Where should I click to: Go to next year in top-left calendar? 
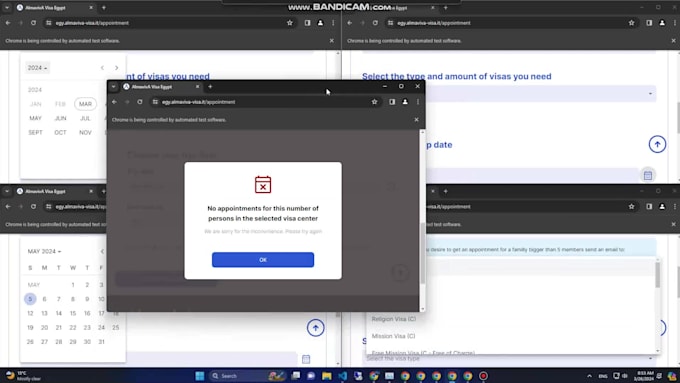pos(116,68)
